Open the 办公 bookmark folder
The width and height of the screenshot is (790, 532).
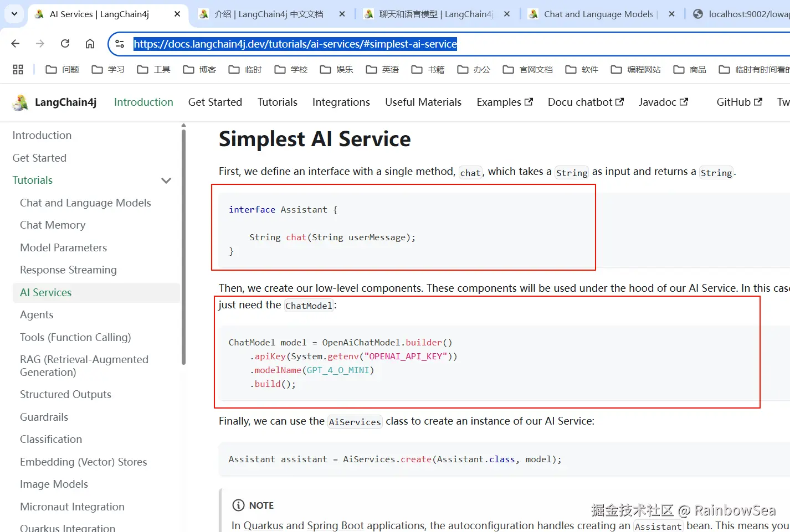pos(474,69)
